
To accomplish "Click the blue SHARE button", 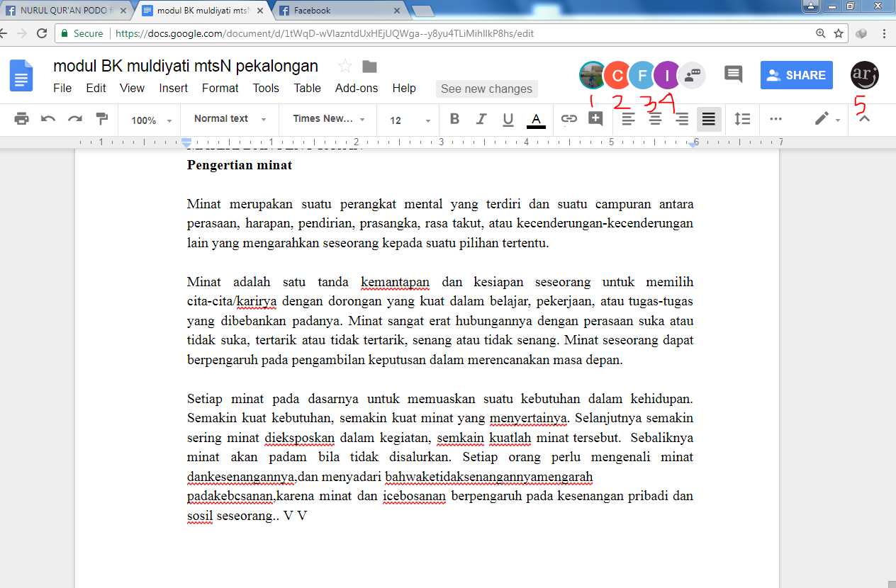I will [797, 75].
